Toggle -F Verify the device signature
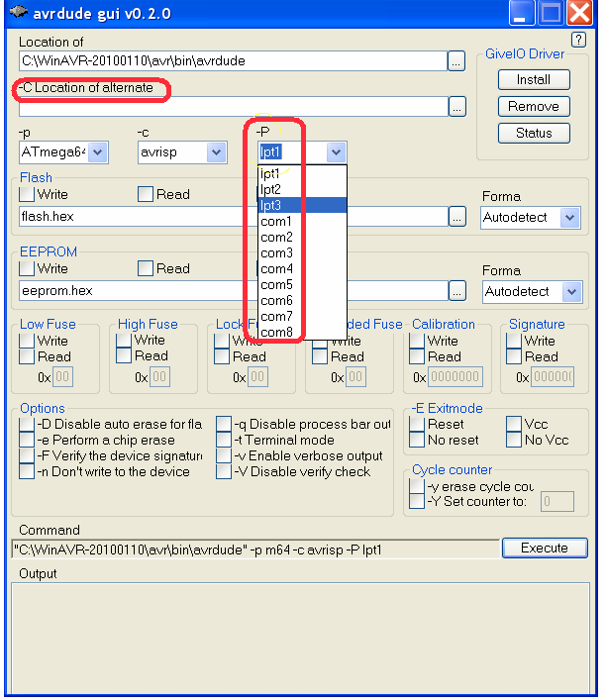Viewport: 606px width, 700px height. pyautogui.click(x=27, y=455)
